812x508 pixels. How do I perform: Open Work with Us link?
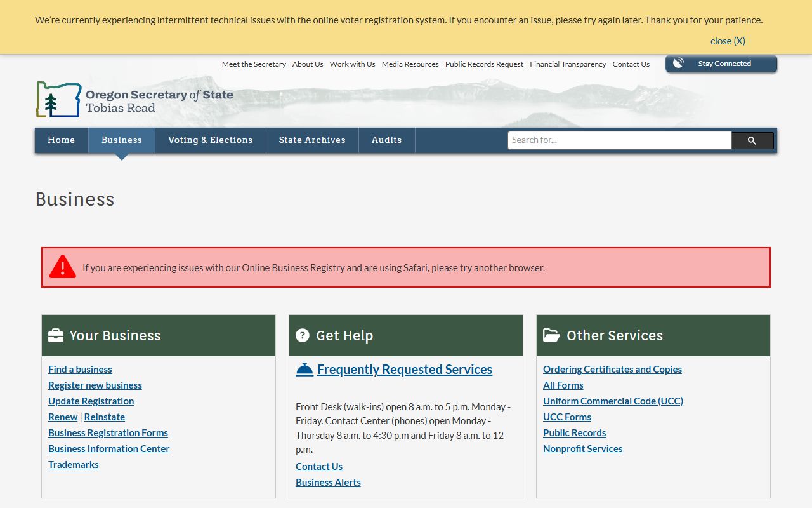[353, 64]
